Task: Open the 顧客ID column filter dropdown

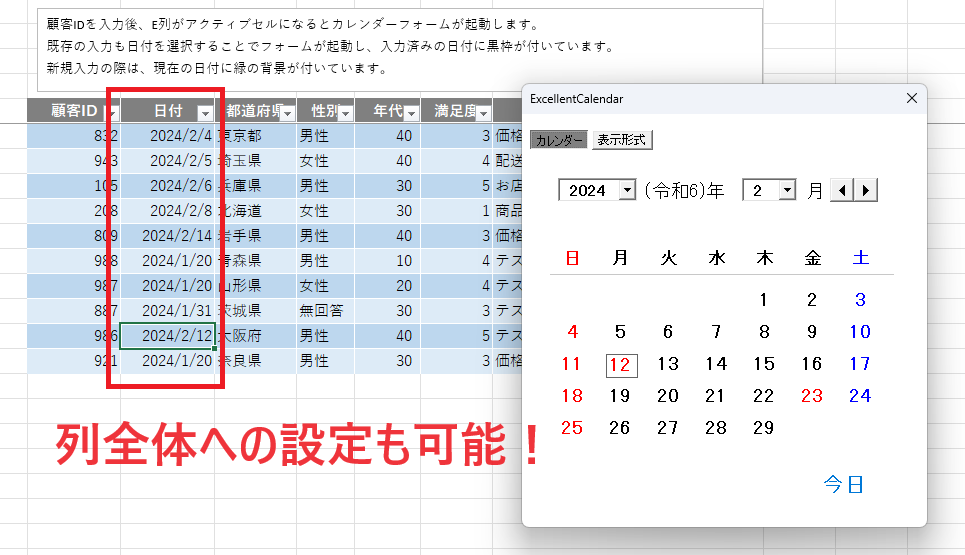Action: pos(111,113)
